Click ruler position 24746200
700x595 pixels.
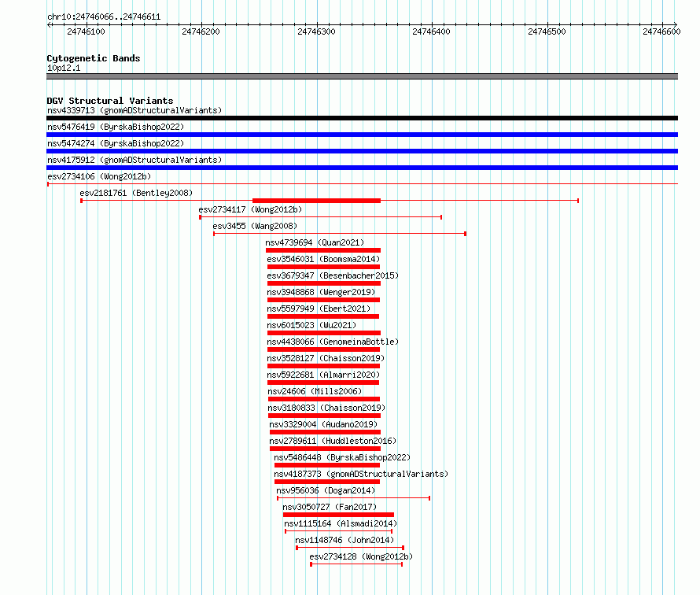pos(201,31)
